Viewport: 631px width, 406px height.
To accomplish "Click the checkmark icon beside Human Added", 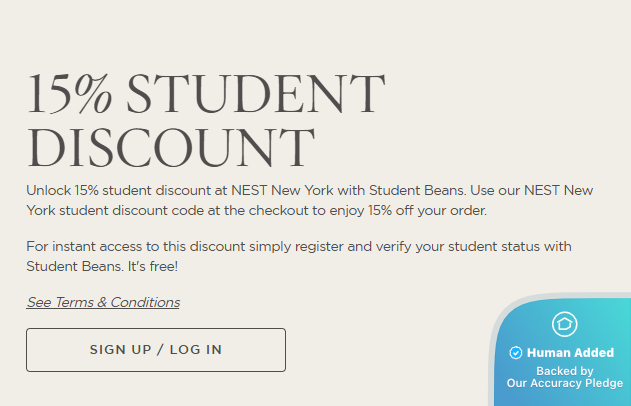I will pyautogui.click(x=516, y=353).
